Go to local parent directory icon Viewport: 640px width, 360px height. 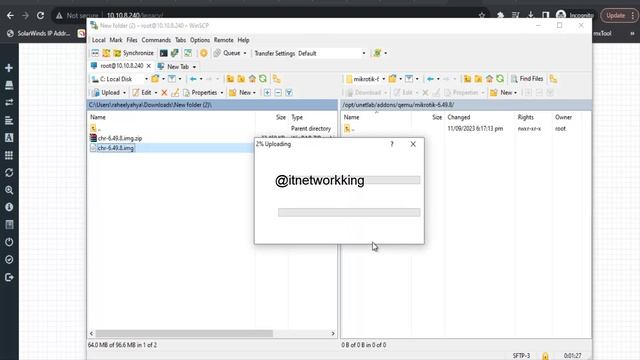[x=230, y=79]
